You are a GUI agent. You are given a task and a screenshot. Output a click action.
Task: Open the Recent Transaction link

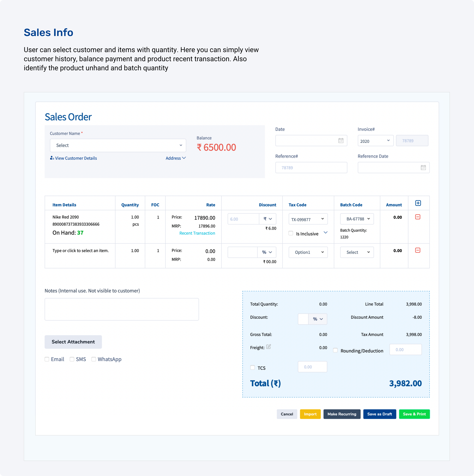[x=197, y=233]
